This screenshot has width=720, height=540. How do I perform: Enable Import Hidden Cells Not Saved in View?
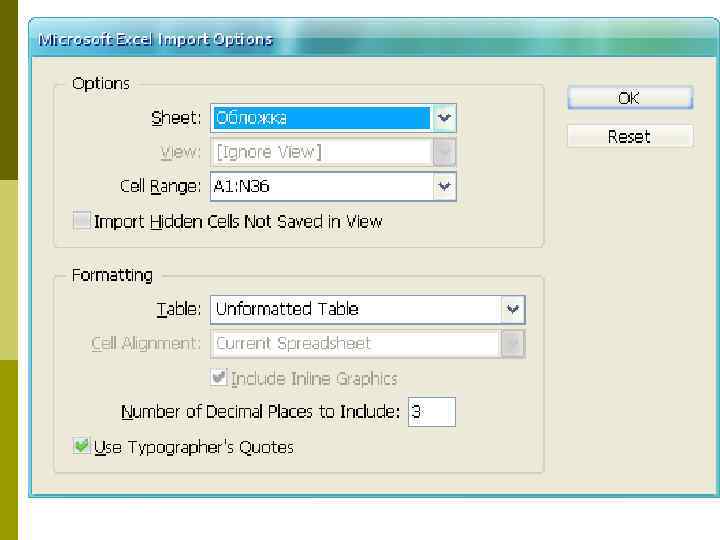point(82,220)
